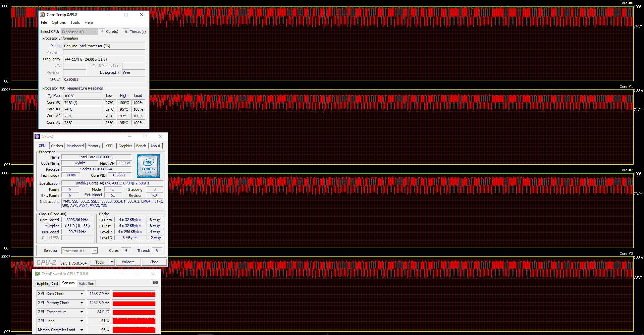
Task: Click the Bus Speed 99.71 MHz value
Action: pos(77,232)
